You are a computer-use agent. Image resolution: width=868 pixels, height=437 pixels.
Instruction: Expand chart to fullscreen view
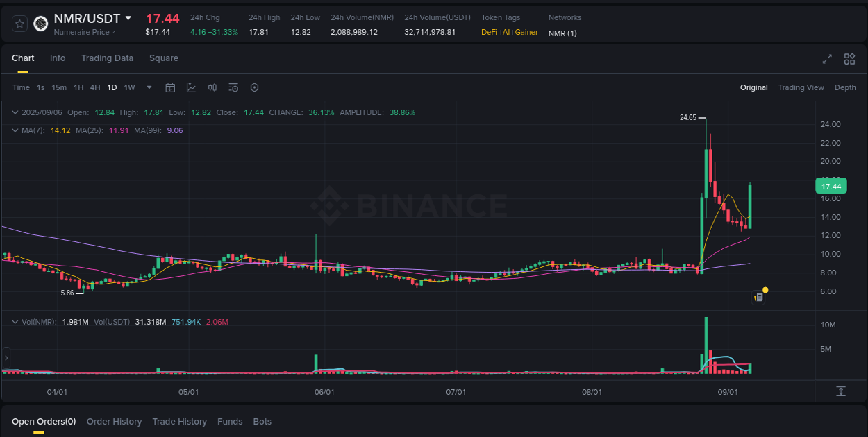point(826,60)
